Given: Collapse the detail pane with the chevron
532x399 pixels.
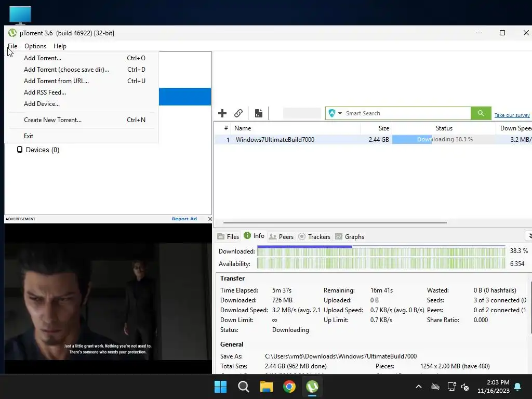Looking at the screenshot, I should tap(529, 235).
